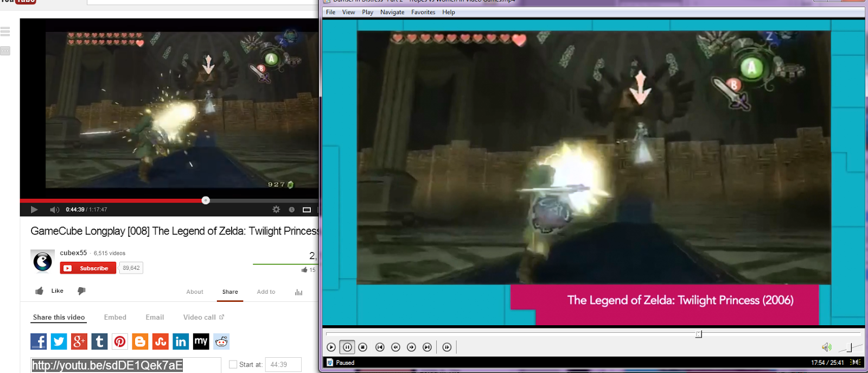Mute the media player speaker icon
The height and width of the screenshot is (373, 868).
826,347
